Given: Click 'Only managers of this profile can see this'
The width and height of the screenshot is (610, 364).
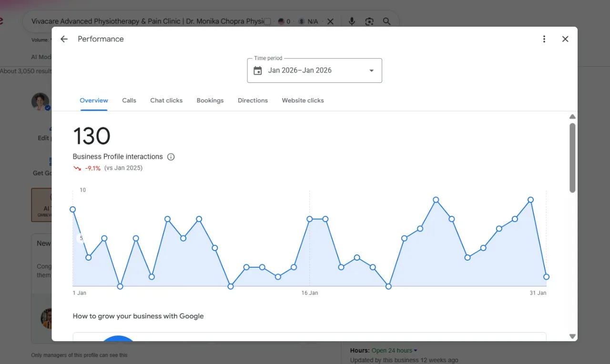Looking at the screenshot, I should tap(79, 355).
